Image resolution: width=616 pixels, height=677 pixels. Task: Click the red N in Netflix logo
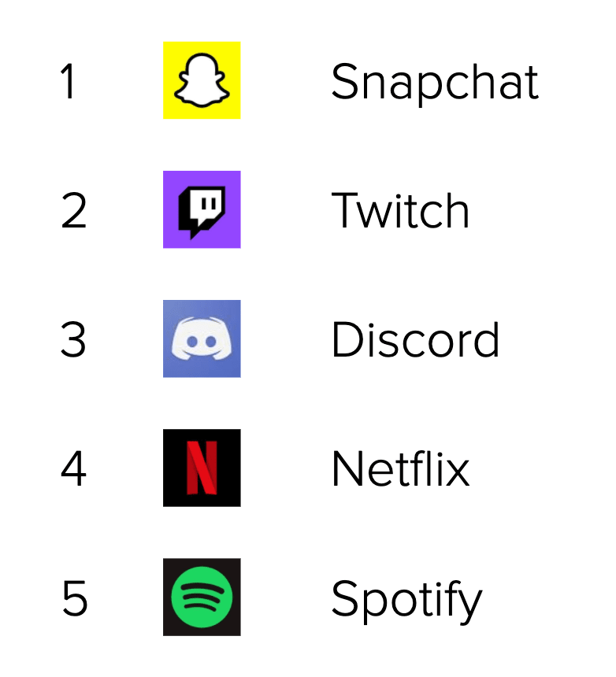pos(202,468)
